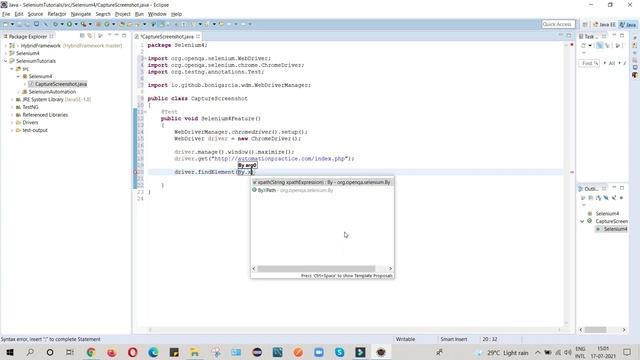Click the error marker on line 20

(136, 172)
